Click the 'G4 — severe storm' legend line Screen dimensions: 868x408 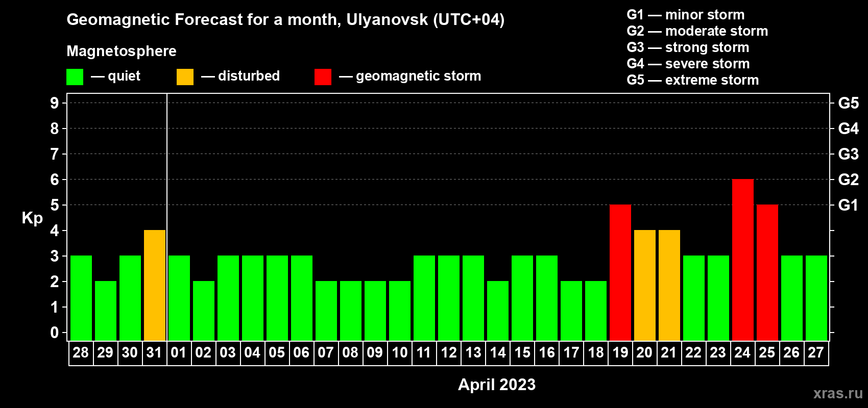pos(688,64)
